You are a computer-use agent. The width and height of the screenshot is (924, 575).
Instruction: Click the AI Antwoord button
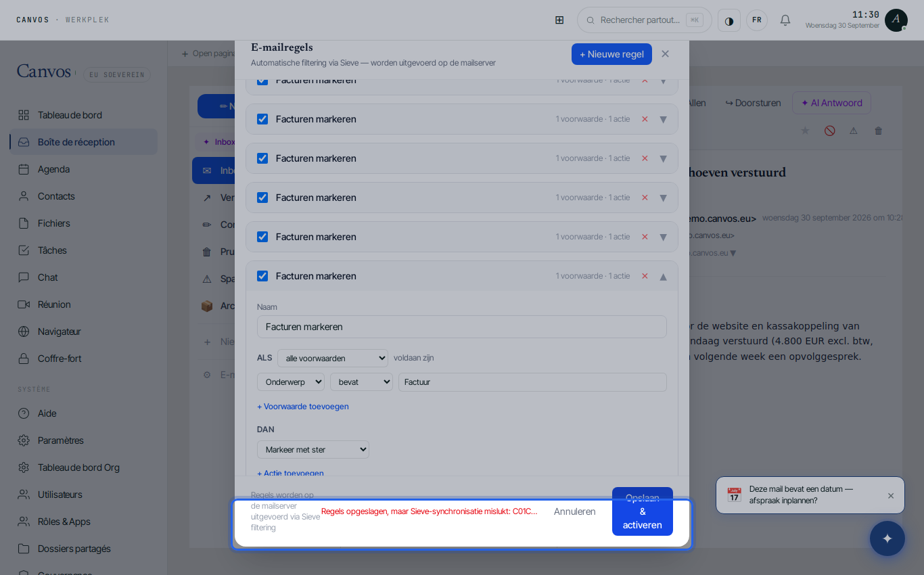pos(831,103)
